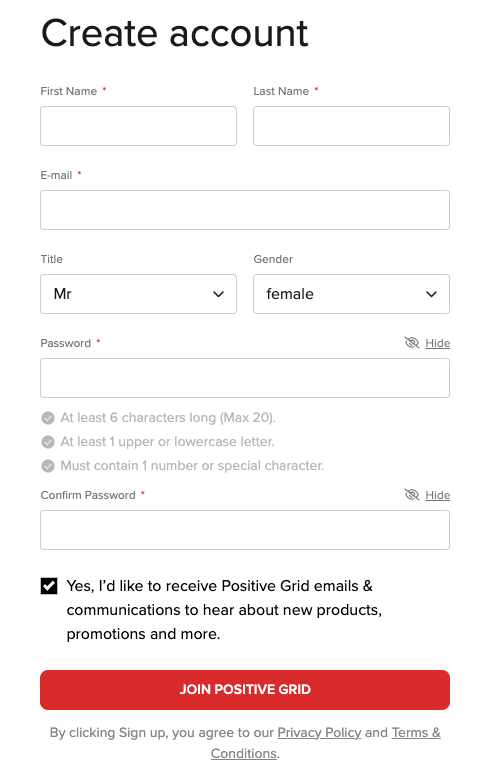Click into the Password input field
499x779 pixels.
245,378
